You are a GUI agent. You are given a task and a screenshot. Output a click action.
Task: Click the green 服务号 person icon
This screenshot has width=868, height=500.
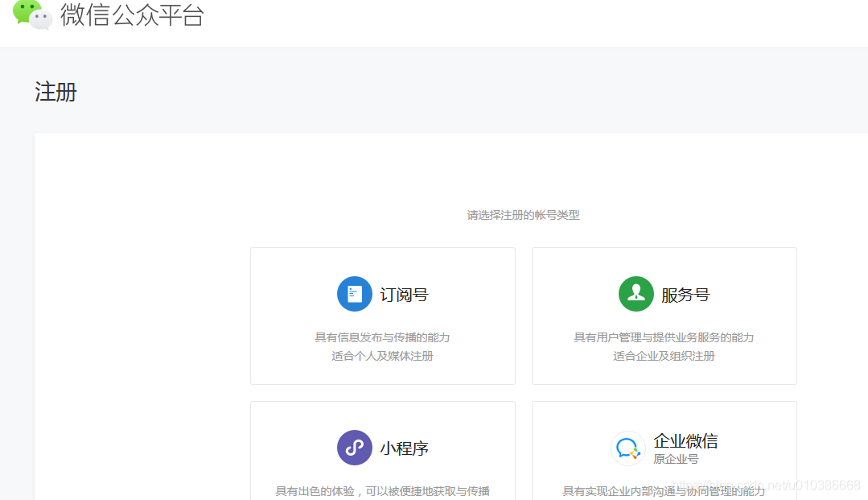coord(636,294)
